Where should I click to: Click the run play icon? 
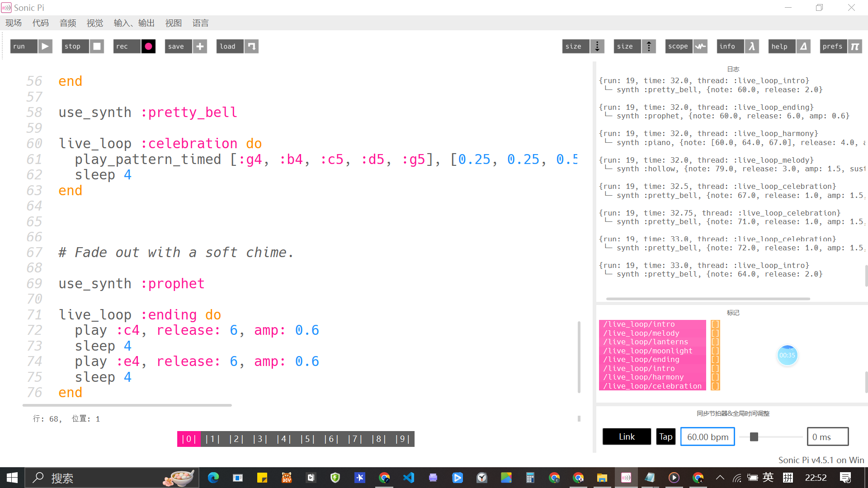[45, 46]
